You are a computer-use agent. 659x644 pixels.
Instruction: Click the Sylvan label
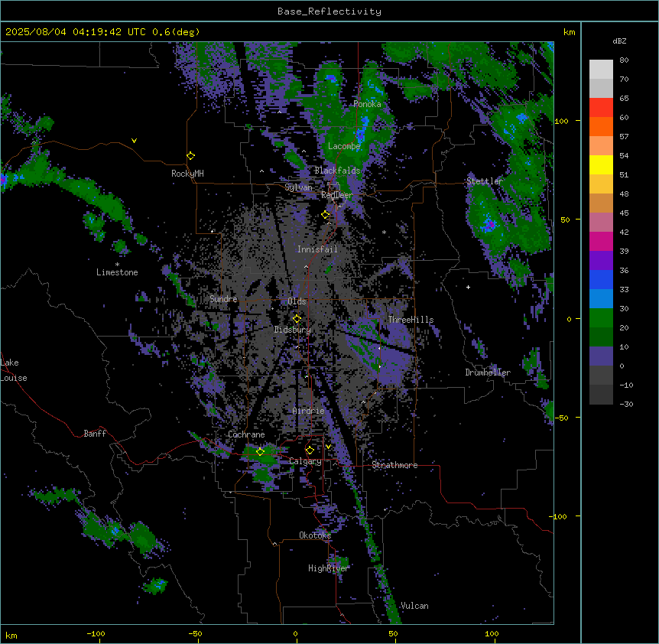pyautogui.click(x=298, y=187)
